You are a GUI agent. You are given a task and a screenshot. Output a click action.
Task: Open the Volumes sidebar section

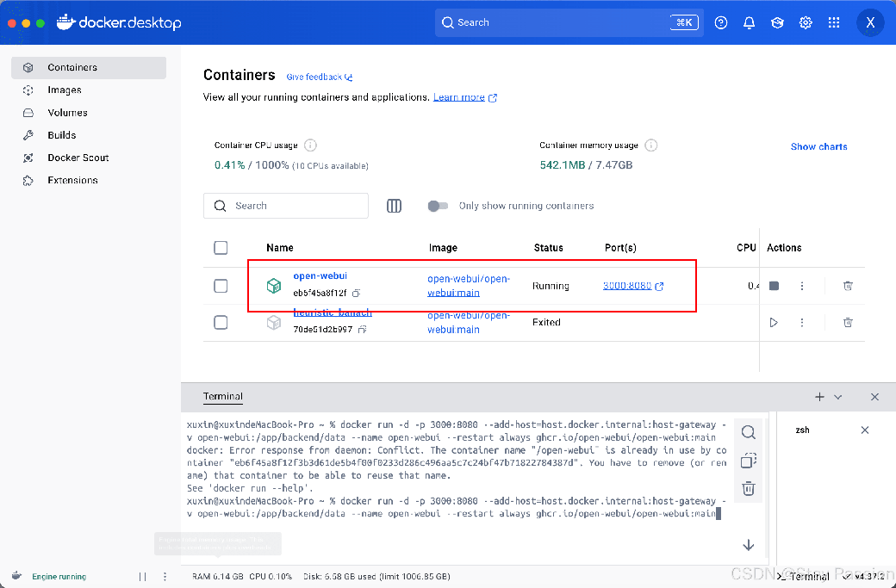[x=67, y=113]
